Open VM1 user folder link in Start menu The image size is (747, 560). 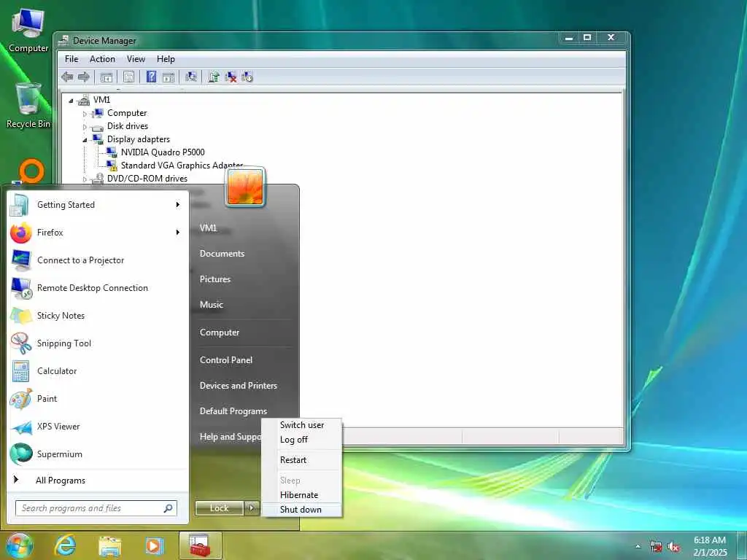tap(208, 228)
